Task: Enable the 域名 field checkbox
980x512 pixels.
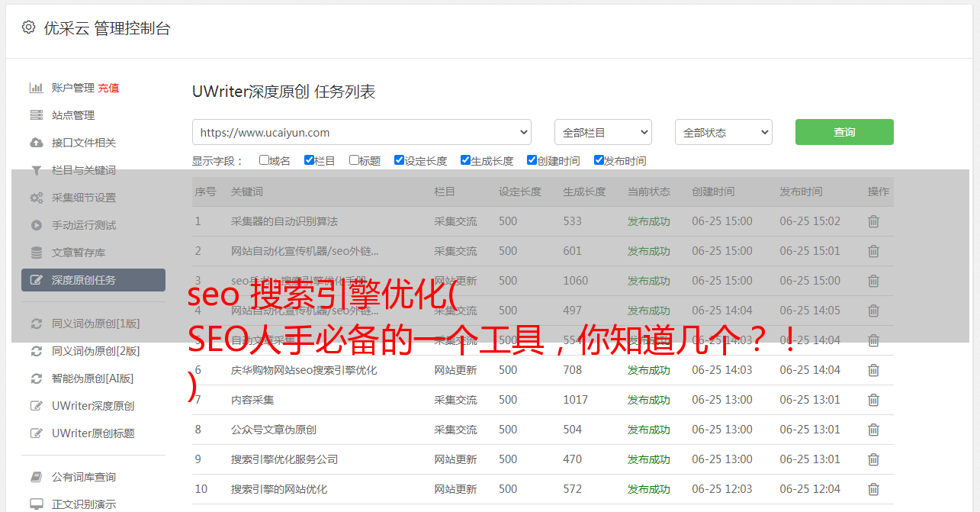Action: pos(264,160)
